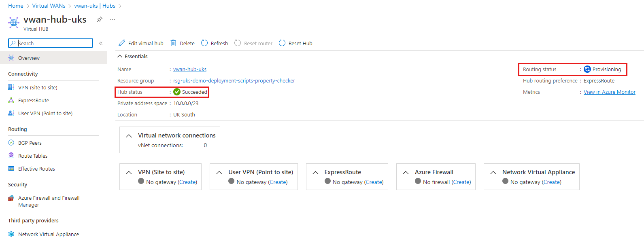644x243 pixels.
Task: View Effective Routes
Action: (36, 169)
